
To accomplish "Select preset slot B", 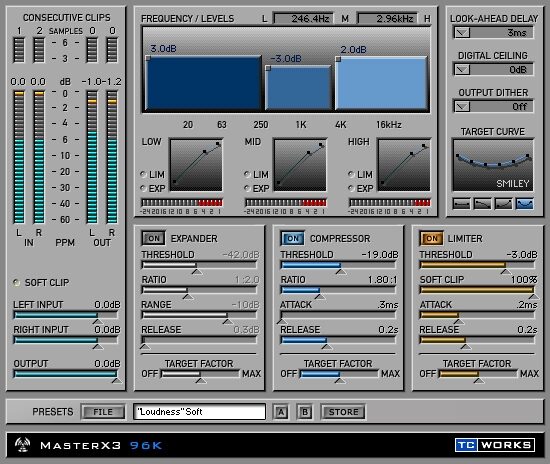I will [x=304, y=412].
